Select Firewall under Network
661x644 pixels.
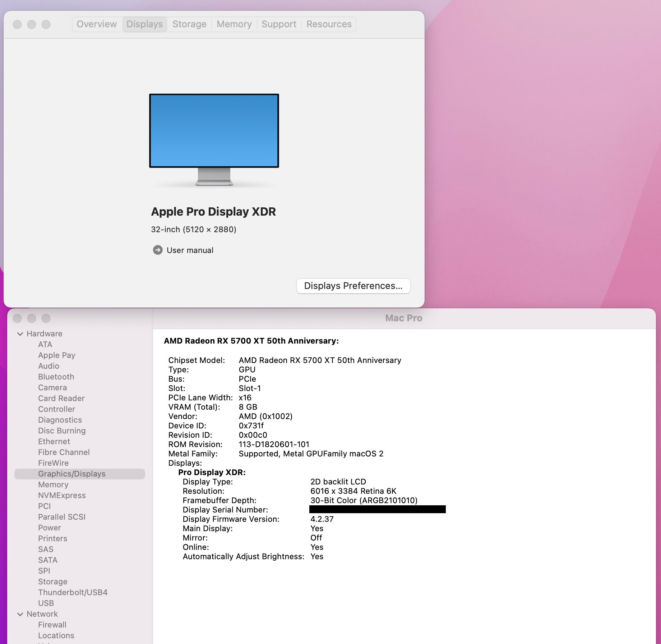(52, 625)
